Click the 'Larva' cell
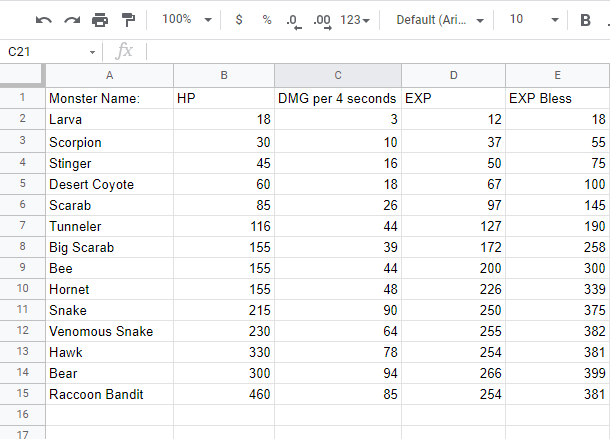The image size is (610, 439). click(x=110, y=119)
